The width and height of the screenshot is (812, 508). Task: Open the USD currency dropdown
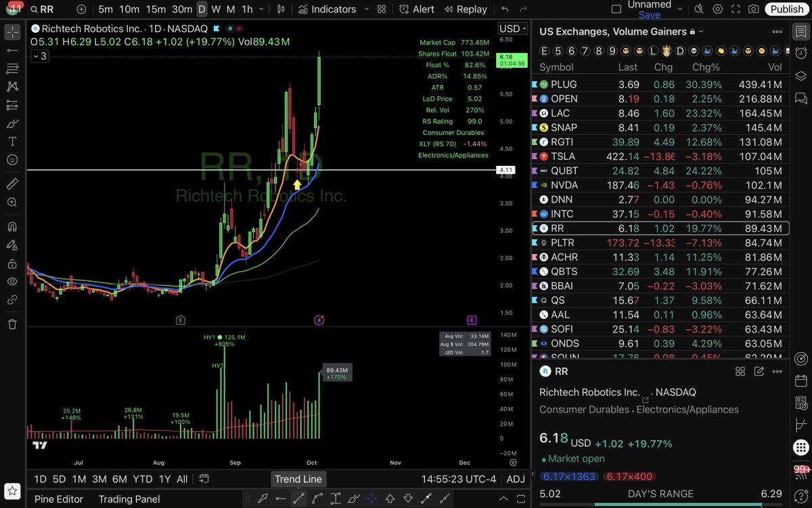pos(512,28)
